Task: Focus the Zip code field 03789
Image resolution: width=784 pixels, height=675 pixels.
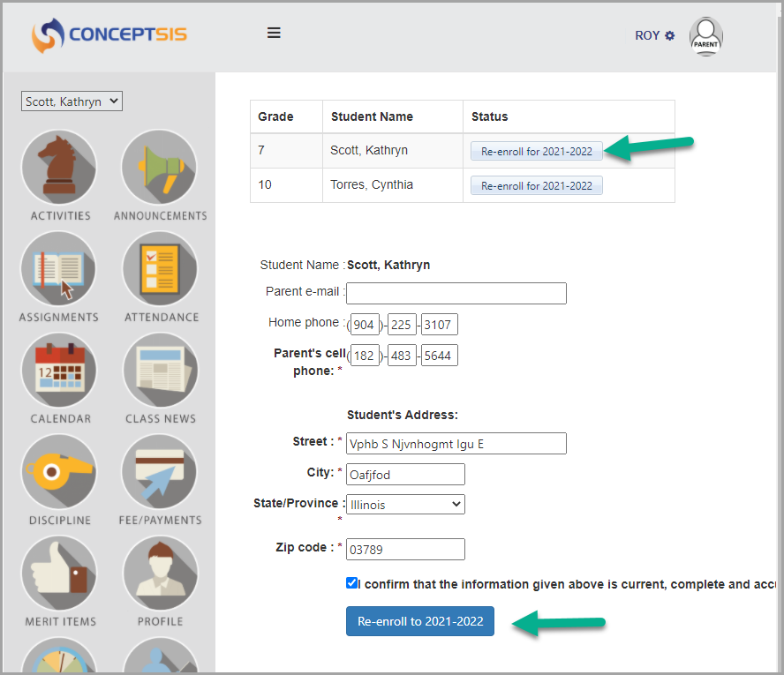Action: [x=405, y=549]
